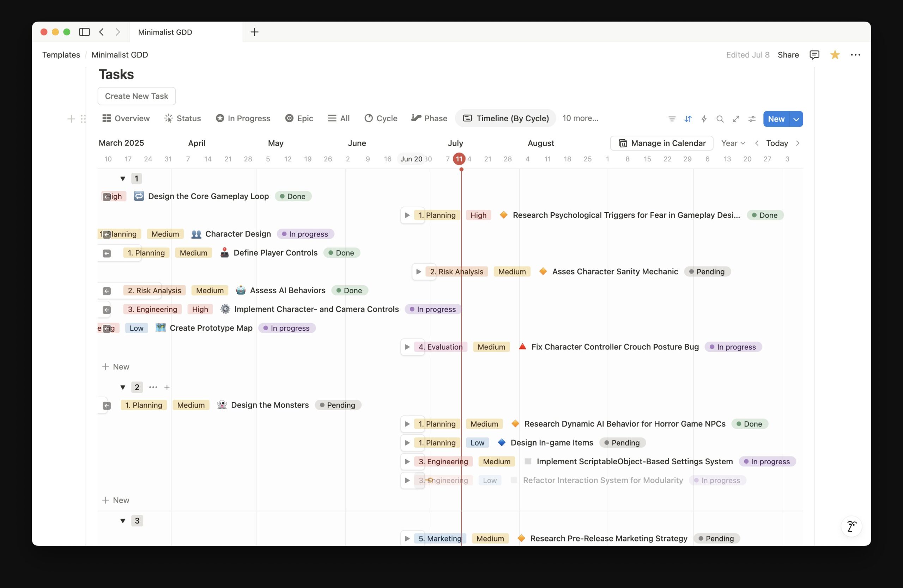The width and height of the screenshot is (903, 588).
Task: Toggle the favorite star
Action: (x=835, y=55)
